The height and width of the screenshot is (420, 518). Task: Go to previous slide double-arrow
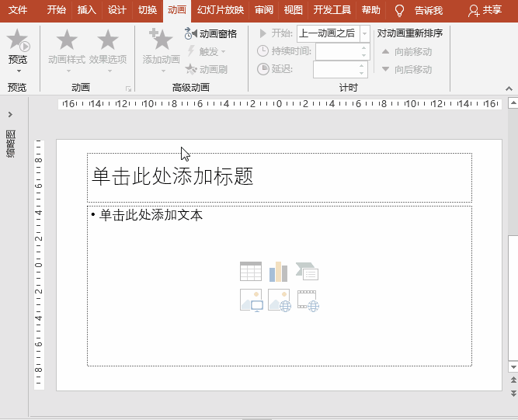tap(513, 380)
